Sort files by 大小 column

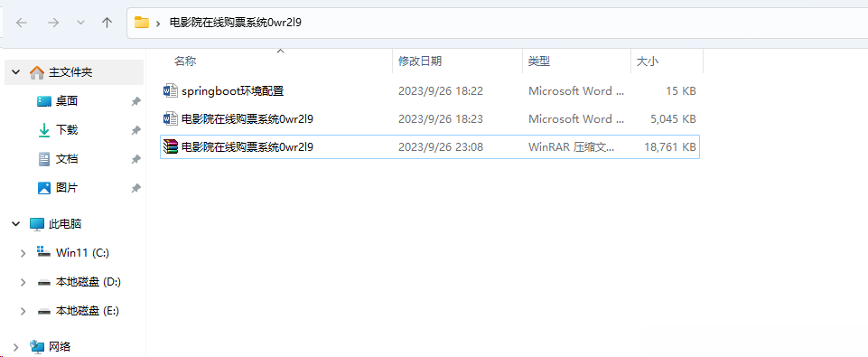tap(647, 61)
